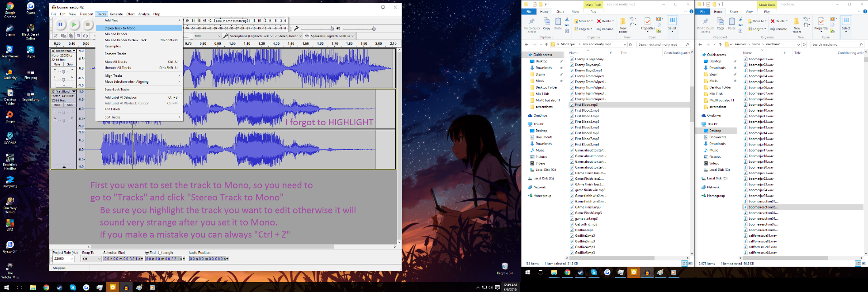Select Mute All Tracks menu item
868x292 pixels.
(x=139, y=61)
